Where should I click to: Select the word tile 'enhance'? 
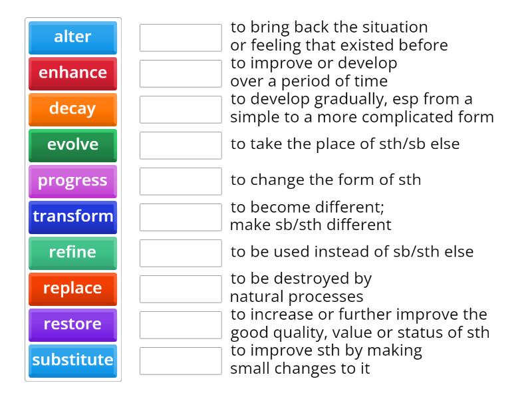[73, 73]
